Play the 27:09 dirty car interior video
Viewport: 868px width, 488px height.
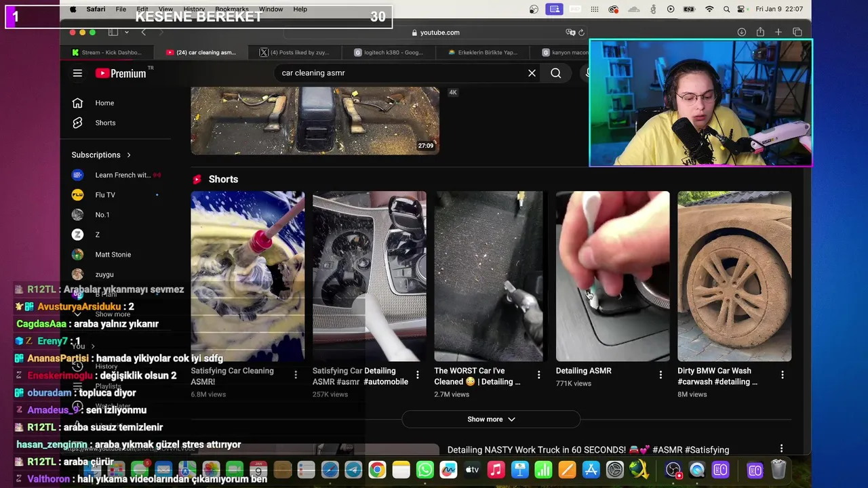(315, 121)
